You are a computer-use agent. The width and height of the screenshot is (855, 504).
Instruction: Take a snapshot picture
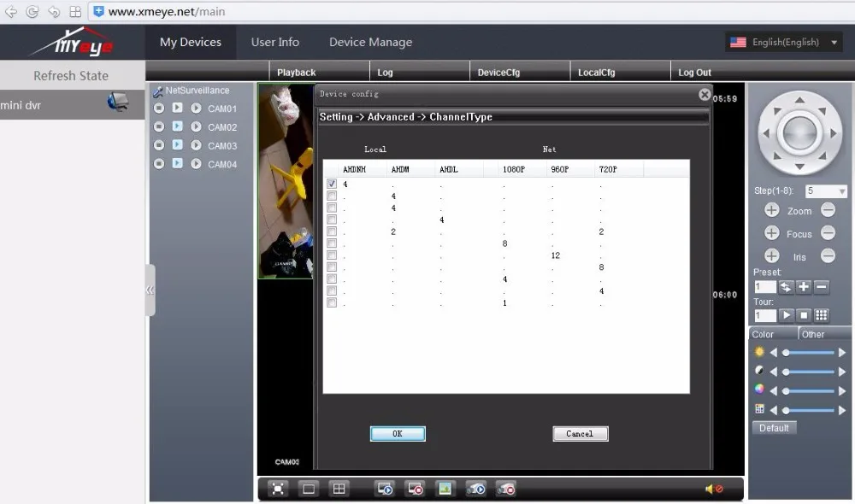445,489
